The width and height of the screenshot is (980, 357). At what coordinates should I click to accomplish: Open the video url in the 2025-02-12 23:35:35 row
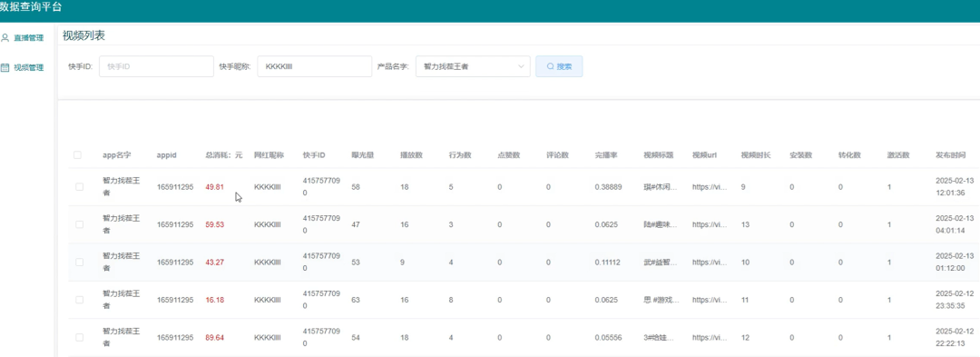(x=710, y=300)
